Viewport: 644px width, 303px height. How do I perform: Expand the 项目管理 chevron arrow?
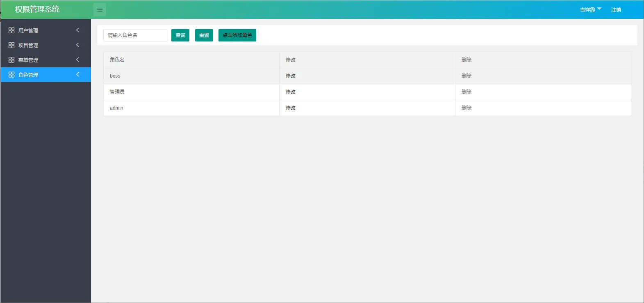(77, 45)
